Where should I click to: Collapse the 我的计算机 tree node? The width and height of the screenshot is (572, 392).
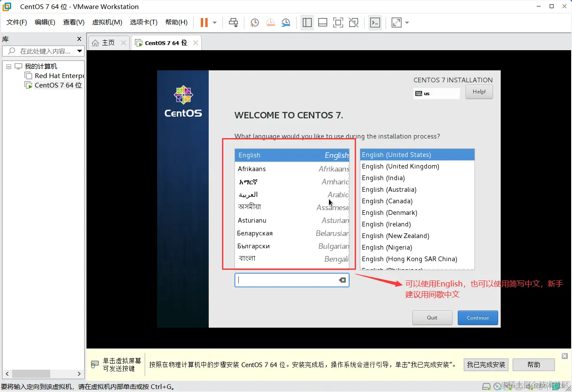(x=9, y=66)
